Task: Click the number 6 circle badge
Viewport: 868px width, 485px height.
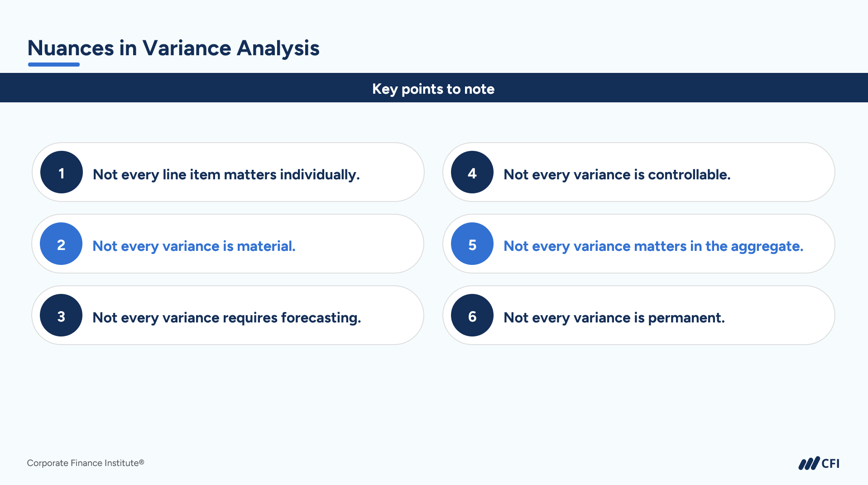Action: click(x=472, y=315)
